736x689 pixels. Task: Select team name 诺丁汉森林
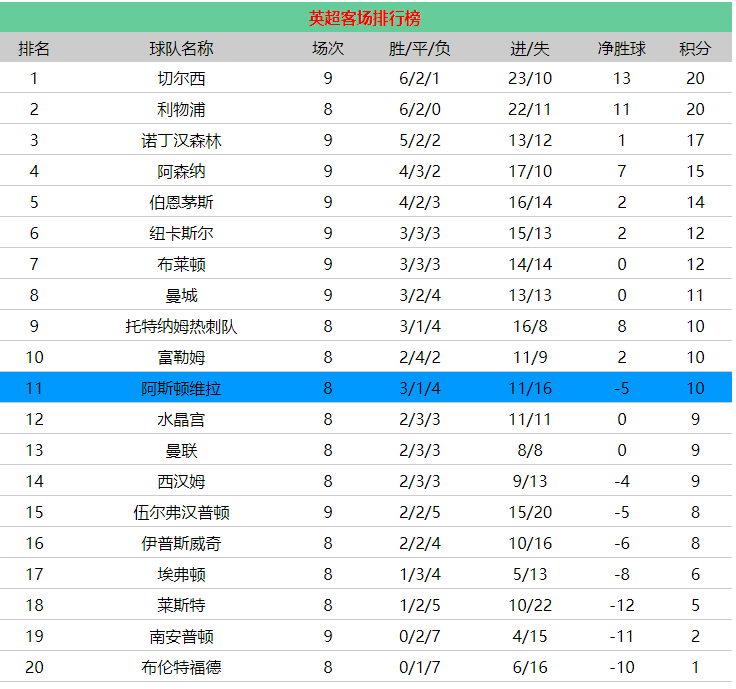(181, 140)
